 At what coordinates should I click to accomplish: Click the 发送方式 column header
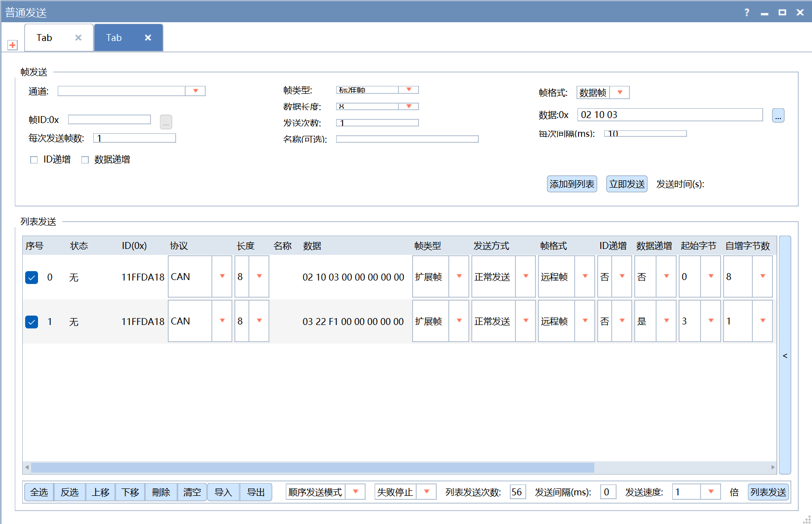[491, 246]
